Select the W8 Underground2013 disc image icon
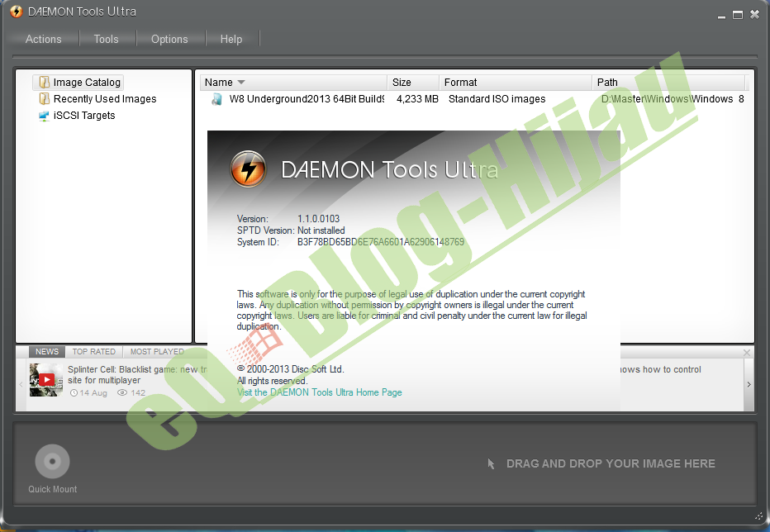 (x=216, y=98)
